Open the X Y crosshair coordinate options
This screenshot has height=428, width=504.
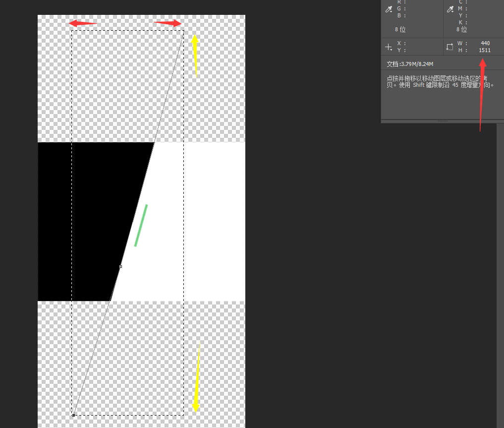(x=389, y=47)
